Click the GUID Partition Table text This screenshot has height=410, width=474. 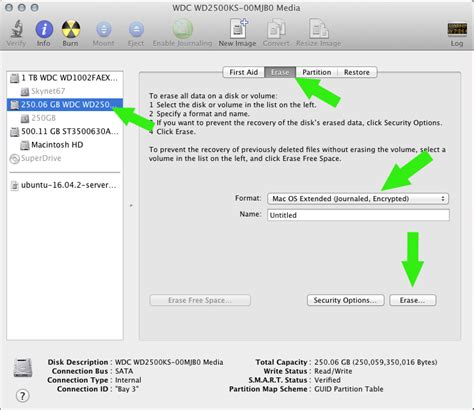pos(349,389)
